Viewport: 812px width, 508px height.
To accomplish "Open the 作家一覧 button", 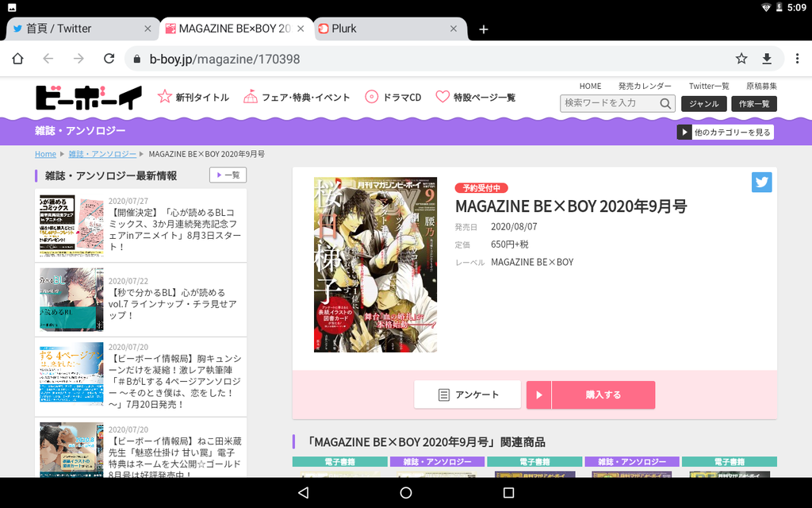I will pos(754,104).
